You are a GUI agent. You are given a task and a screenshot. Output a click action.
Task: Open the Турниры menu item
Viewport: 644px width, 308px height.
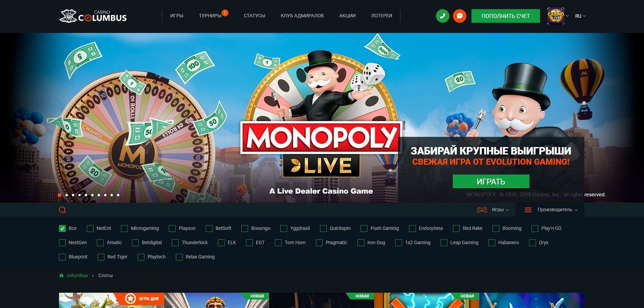click(x=210, y=16)
